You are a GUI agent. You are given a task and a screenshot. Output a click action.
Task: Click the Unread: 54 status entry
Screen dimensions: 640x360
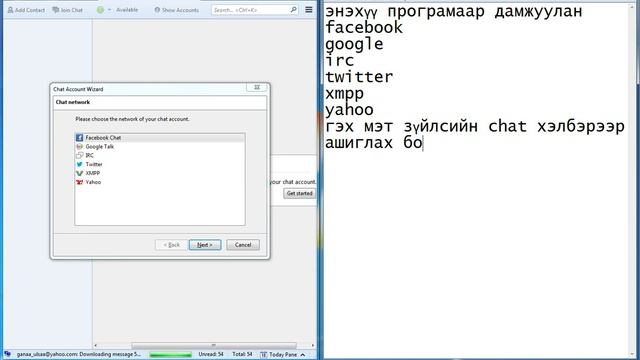click(211, 354)
